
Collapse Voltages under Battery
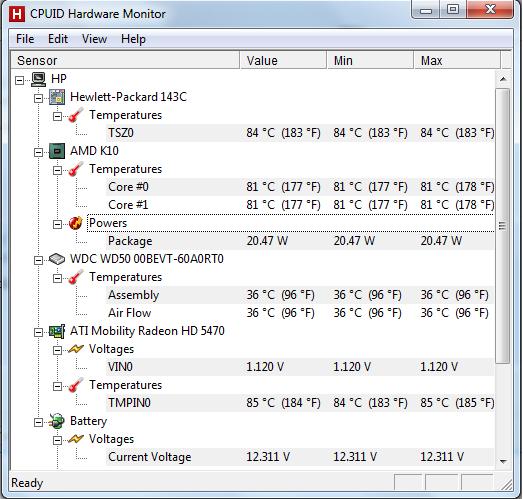coord(58,441)
